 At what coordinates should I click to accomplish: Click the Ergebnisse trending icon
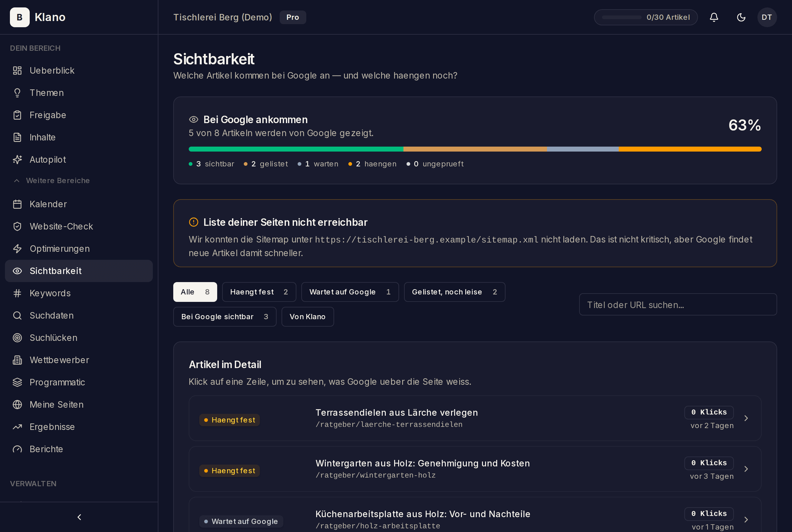(x=17, y=427)
